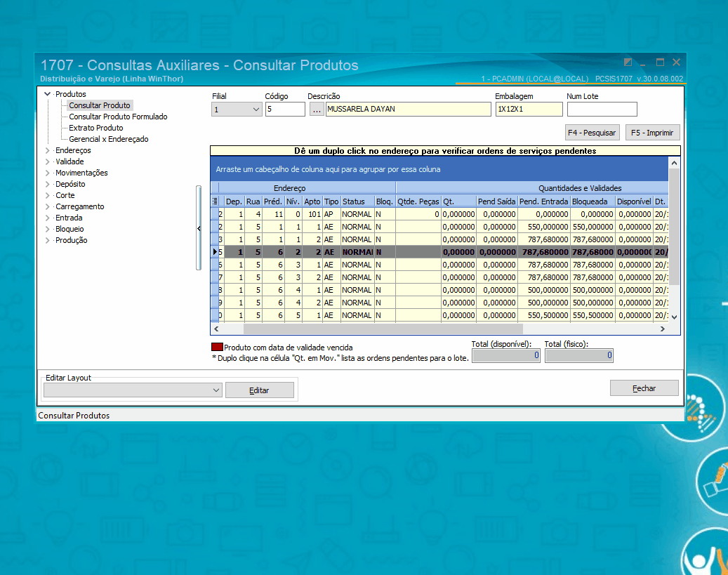The image size is (728, 575).
Task: Open Gerencial x Endereçado tree item
Action: [109, 139]
